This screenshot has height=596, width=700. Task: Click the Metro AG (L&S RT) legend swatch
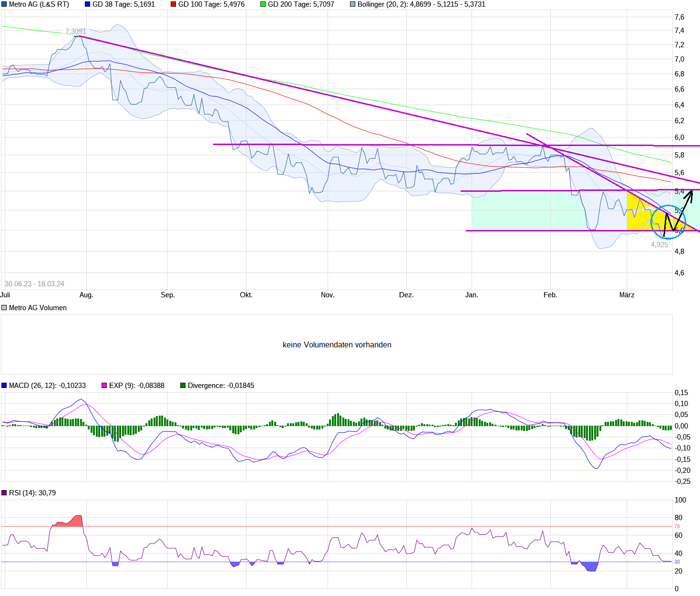4,4
